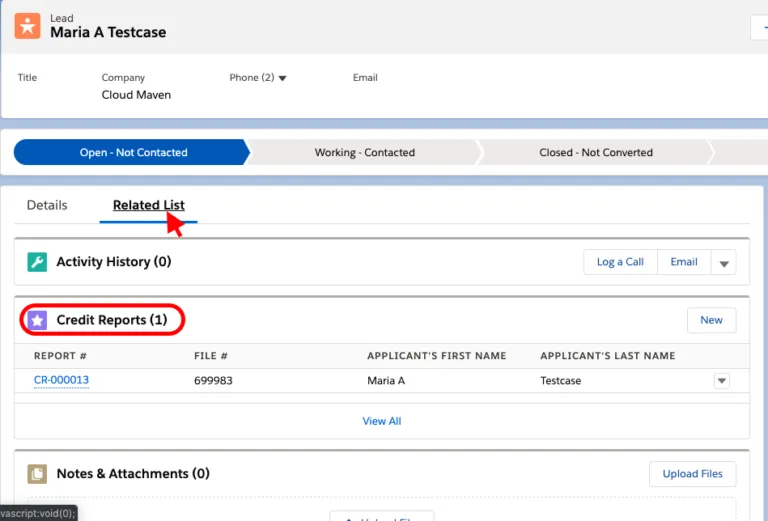Select the Related List tab
This screenshot has width=768, height=521.
[x=148, y=205]
